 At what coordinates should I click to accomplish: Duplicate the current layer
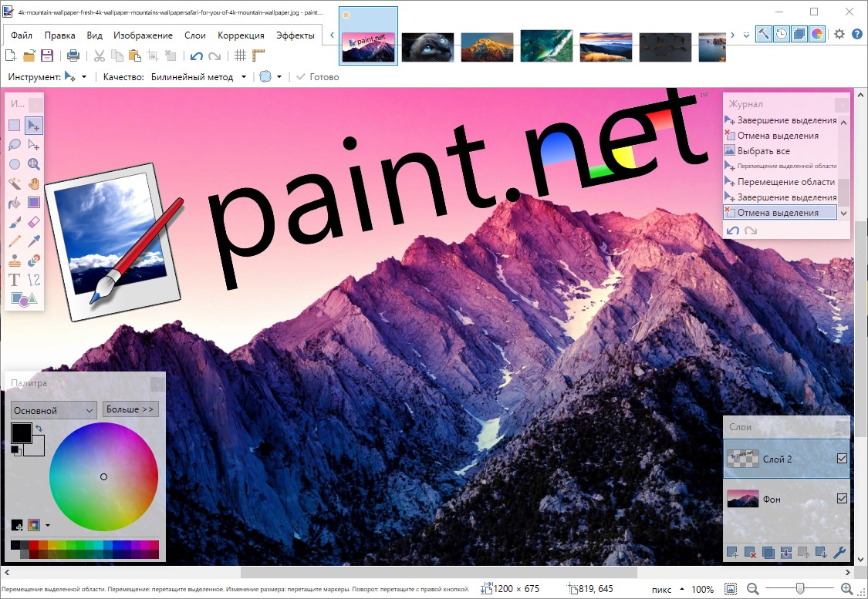tap(768, 552)
